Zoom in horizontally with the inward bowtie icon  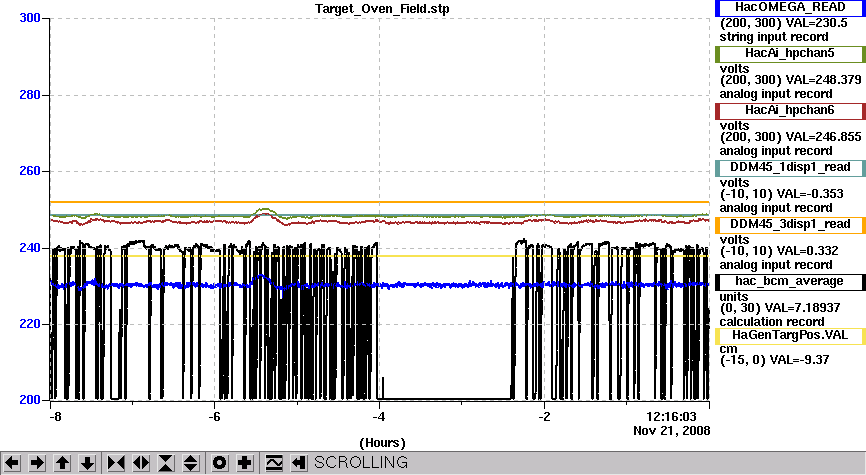click(x=116, y=463)
